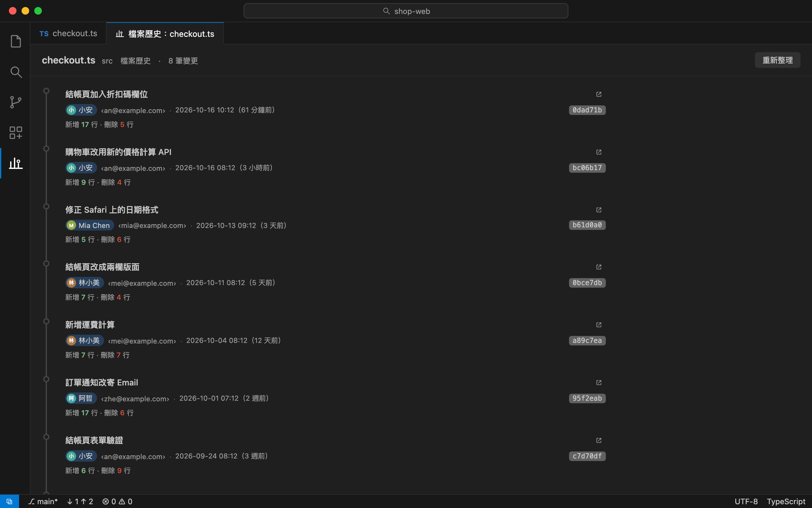Copy commit hash 0dad71b
This screenshot has width=812, height=508.
pyautogui.click(x=587, y=110)
